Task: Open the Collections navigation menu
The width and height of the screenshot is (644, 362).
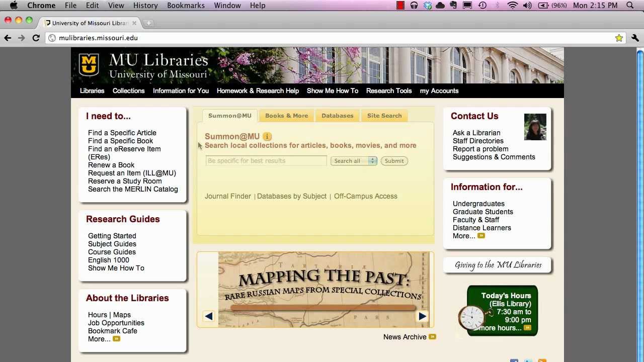Action: click(128, 91)
